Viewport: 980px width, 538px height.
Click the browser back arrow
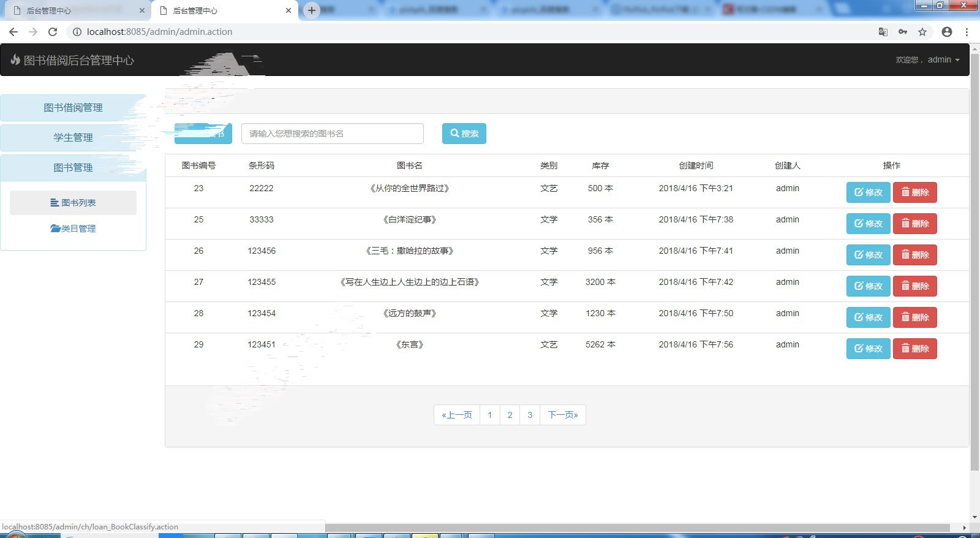point(13,32)
